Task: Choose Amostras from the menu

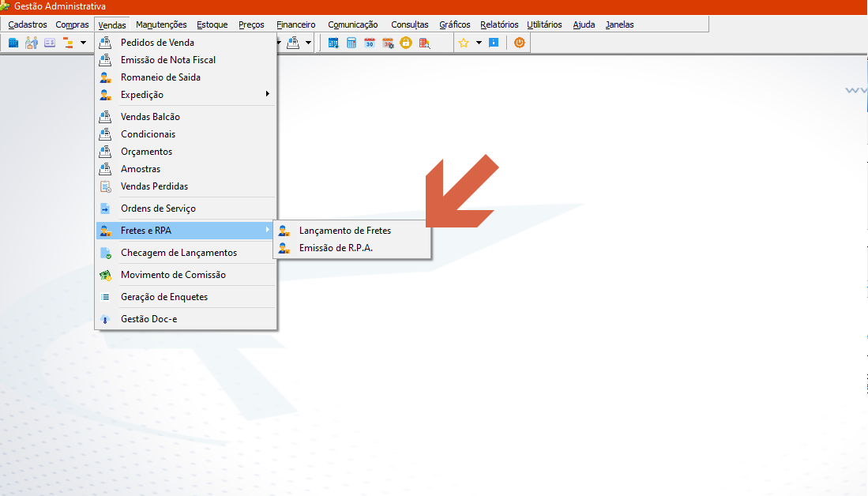Action: pyautogui.click(x=186, y=169)
